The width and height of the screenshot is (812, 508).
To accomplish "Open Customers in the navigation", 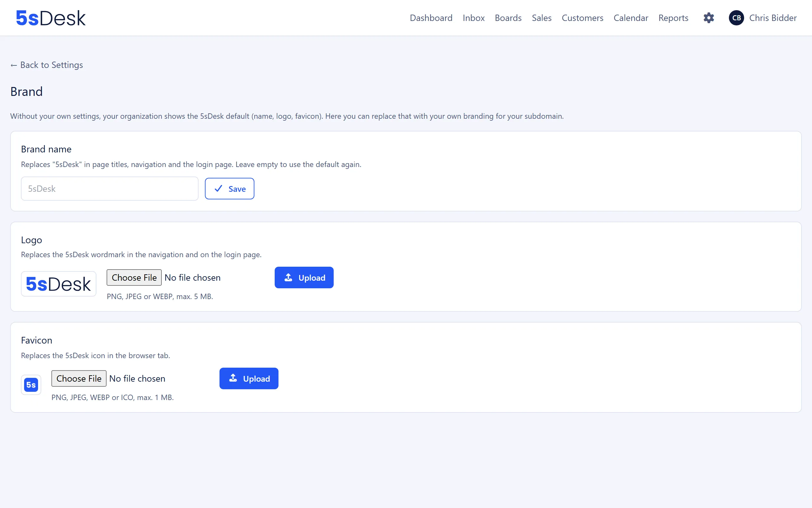I will click(582, 18).
